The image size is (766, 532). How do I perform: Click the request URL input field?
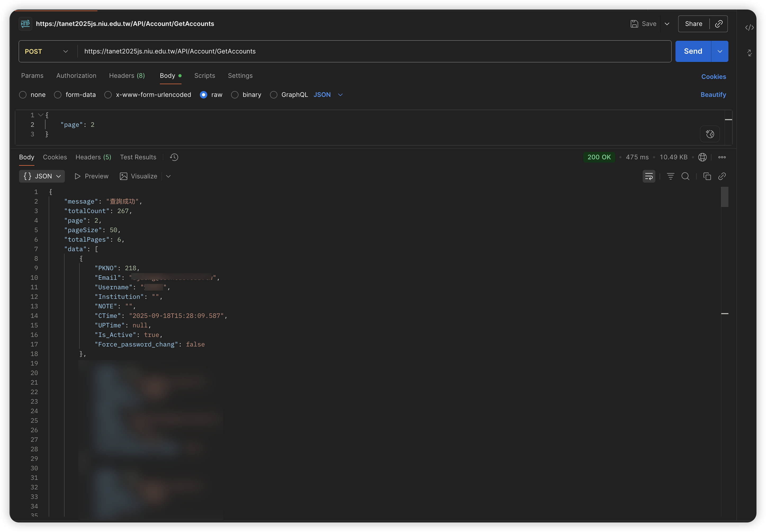(x=374, y=51)
